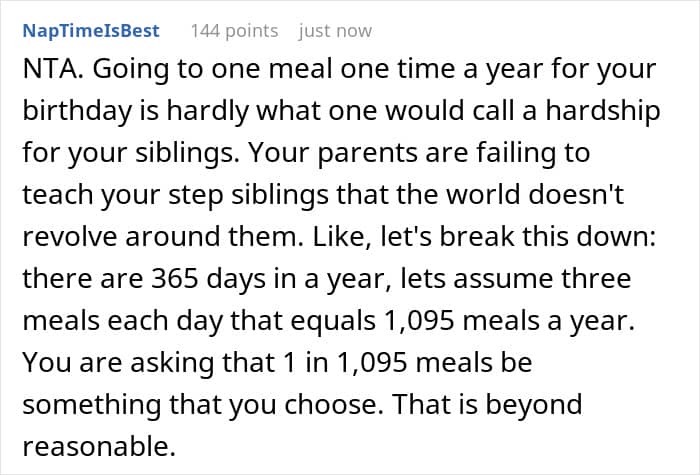Click the 144 points score label

click(234, 31)
